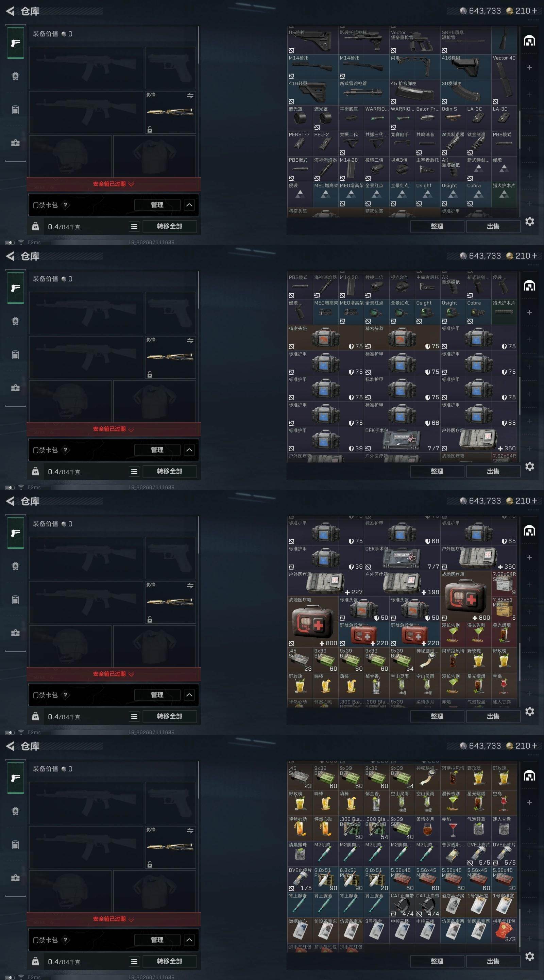Image resolution: width=544 pixels, height=980 pixels.
Task: Expand 安全箱已过期 banner in top screenshot
Action: click(x=114, y=184)
